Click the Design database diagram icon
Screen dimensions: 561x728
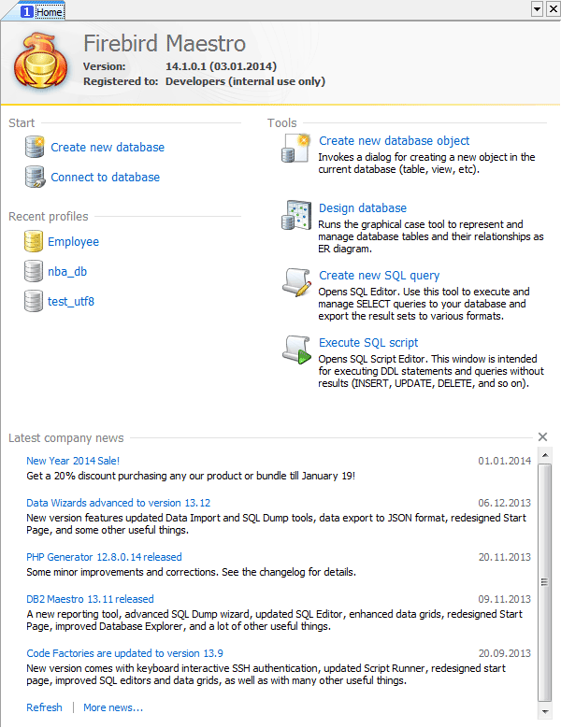click(x=296, y=216)
